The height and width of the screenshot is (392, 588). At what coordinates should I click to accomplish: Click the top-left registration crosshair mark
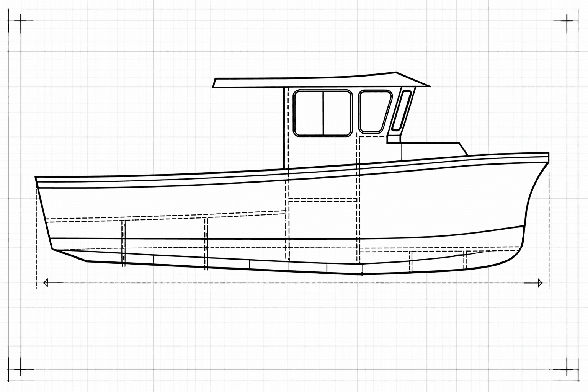[20, 21]
